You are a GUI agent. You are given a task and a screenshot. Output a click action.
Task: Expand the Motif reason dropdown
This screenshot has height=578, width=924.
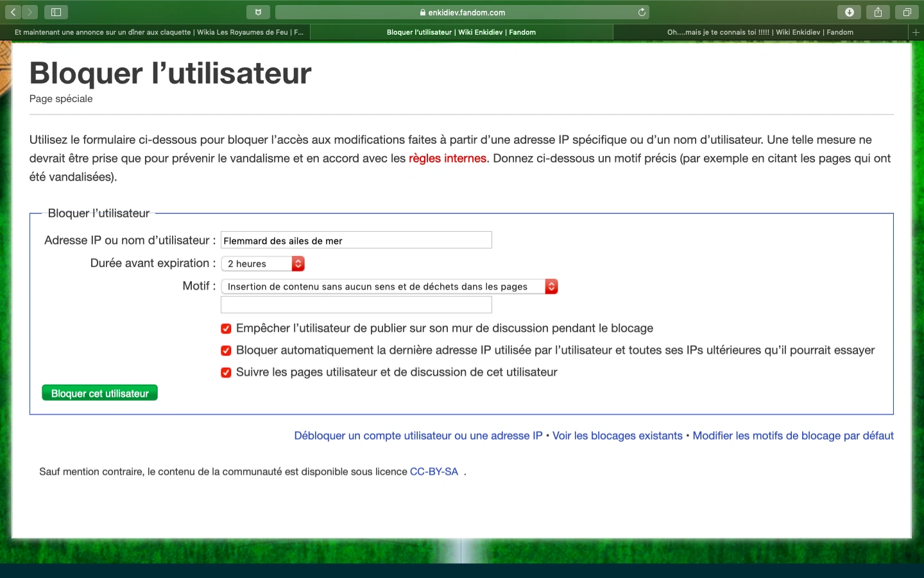(389, 286)
